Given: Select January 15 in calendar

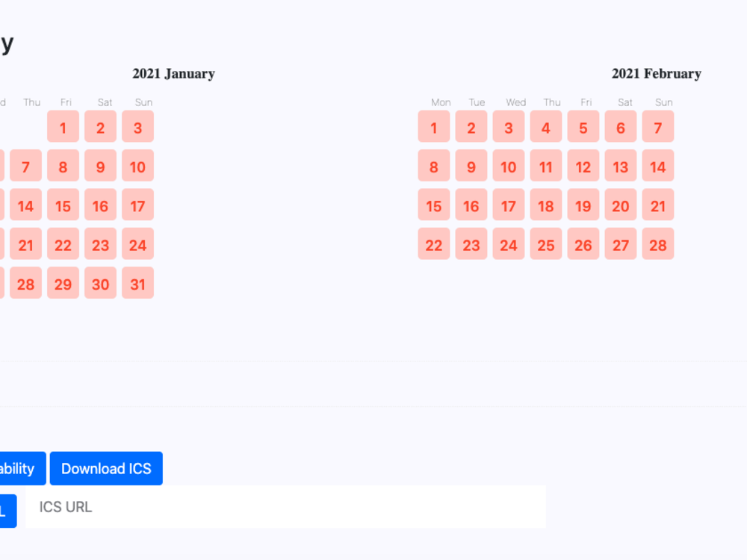Looking at the screenshot, I should [63, 205].
